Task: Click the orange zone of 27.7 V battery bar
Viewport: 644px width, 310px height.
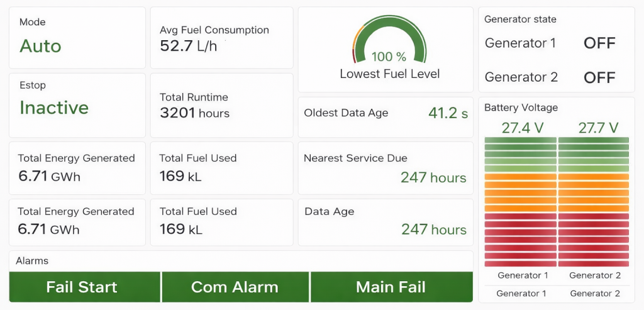Action: click(593, 193)
